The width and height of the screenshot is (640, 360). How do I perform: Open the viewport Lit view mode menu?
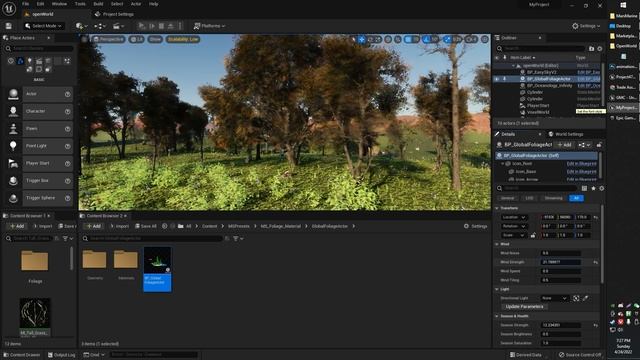(x=137, y=39)
